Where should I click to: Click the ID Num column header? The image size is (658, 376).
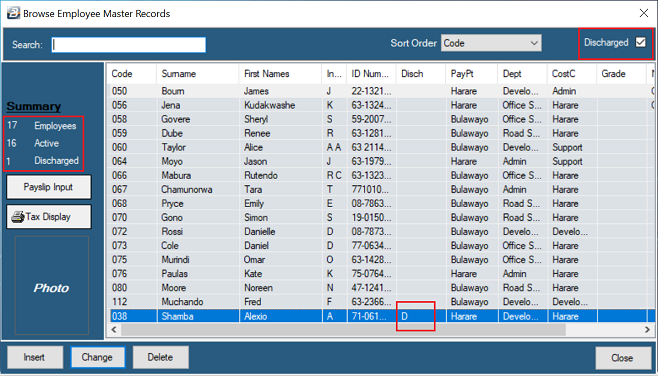tap(371, 74)
